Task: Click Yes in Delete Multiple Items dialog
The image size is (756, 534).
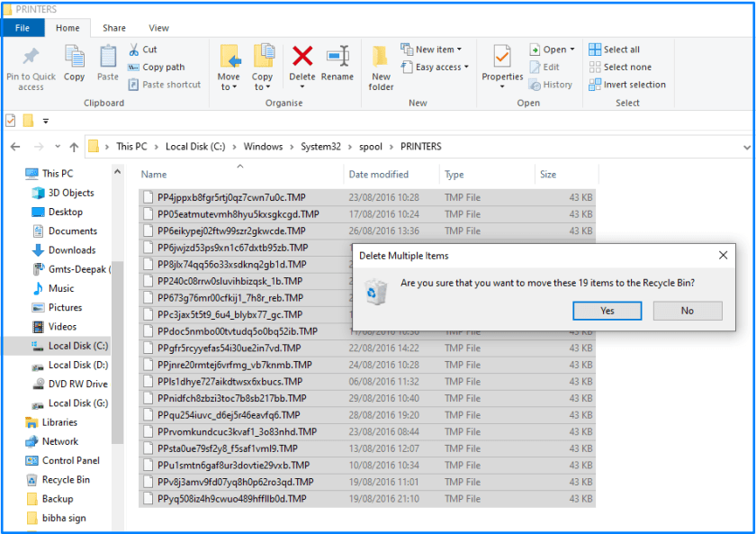Action: 607,311
